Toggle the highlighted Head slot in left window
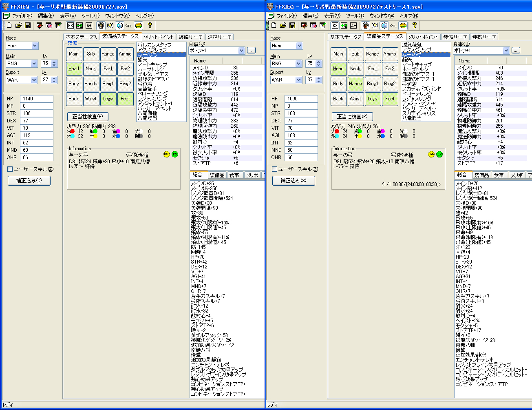 tap(74, 69)
